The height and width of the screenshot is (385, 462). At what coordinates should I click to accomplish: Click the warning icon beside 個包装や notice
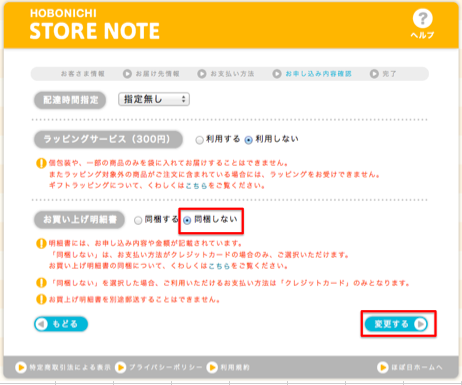(41, 163)
